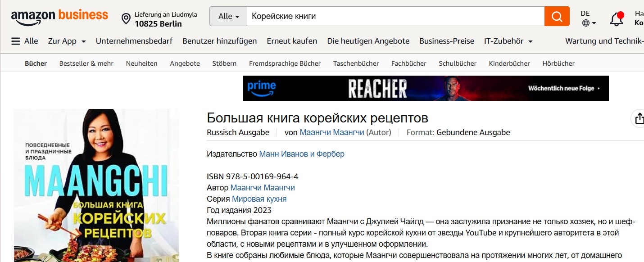644x262 pixels.
Task: Open the Hörbücher tab
Action: 558,63
